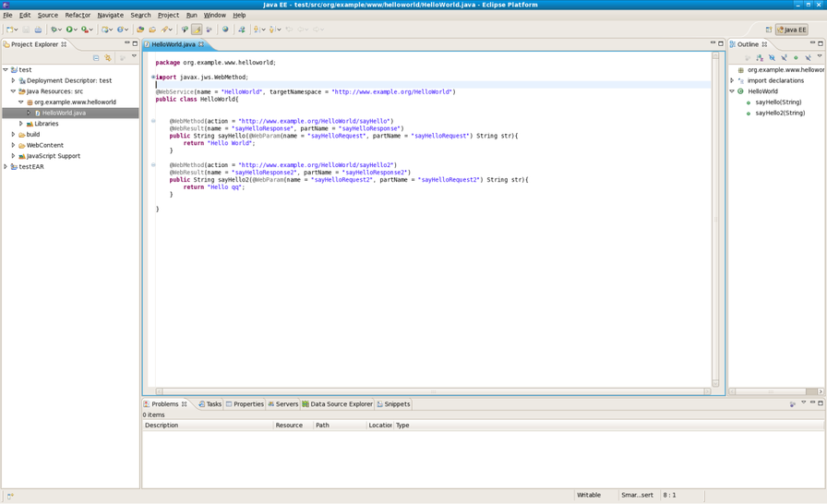827x504 pixels.
Task: Open the Project Explorer view menu arrow
Action: (134, 57)
